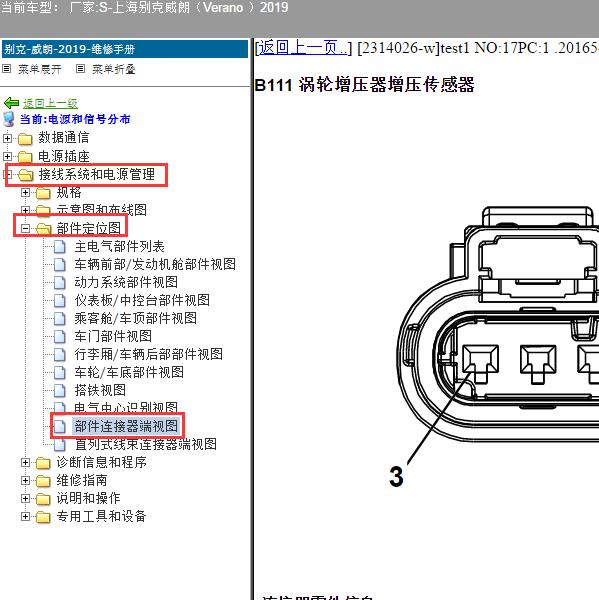Viewport: 599px width, 600px height.
Task: Open 主电气部件列表 page
Action: tap(119, 247)
